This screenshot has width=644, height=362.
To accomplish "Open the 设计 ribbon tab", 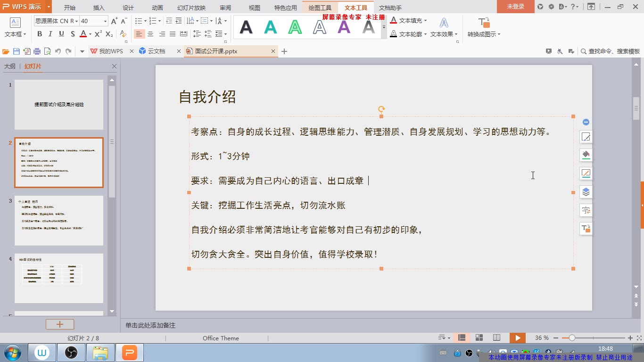I will [x=128, y=8].
